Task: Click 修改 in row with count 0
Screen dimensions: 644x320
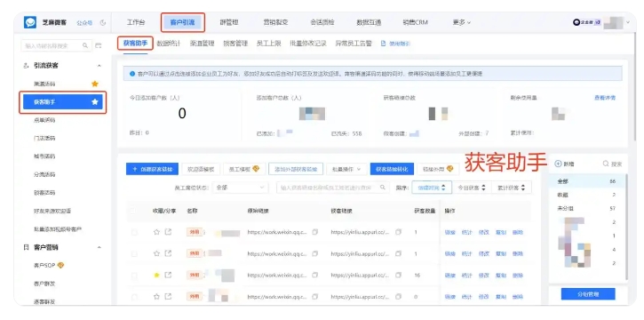Action: (x=483, y=297)
